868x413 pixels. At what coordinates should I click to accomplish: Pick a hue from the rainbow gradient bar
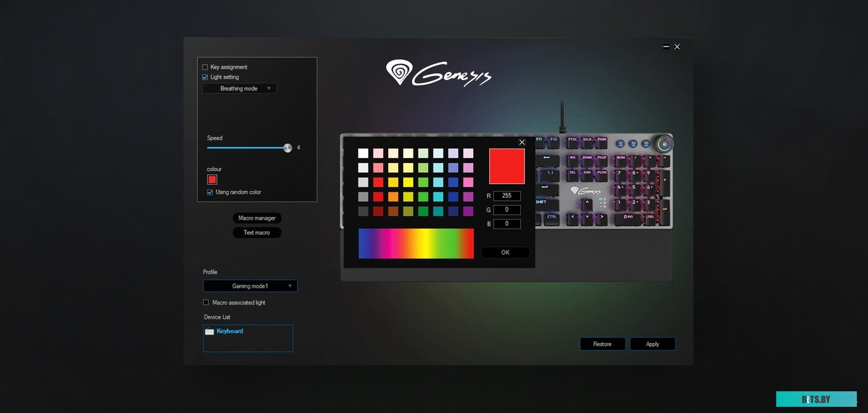(x=416, y=243)
